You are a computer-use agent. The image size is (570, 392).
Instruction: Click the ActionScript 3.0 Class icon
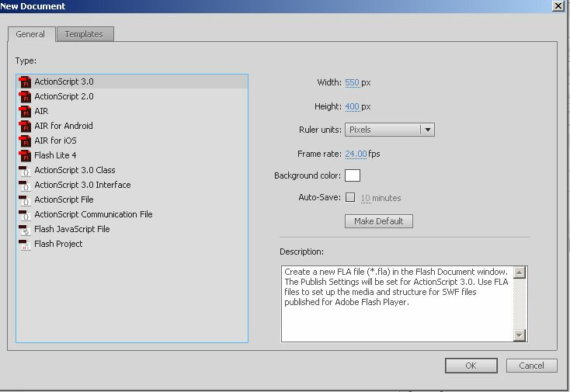tap(25, 171)
